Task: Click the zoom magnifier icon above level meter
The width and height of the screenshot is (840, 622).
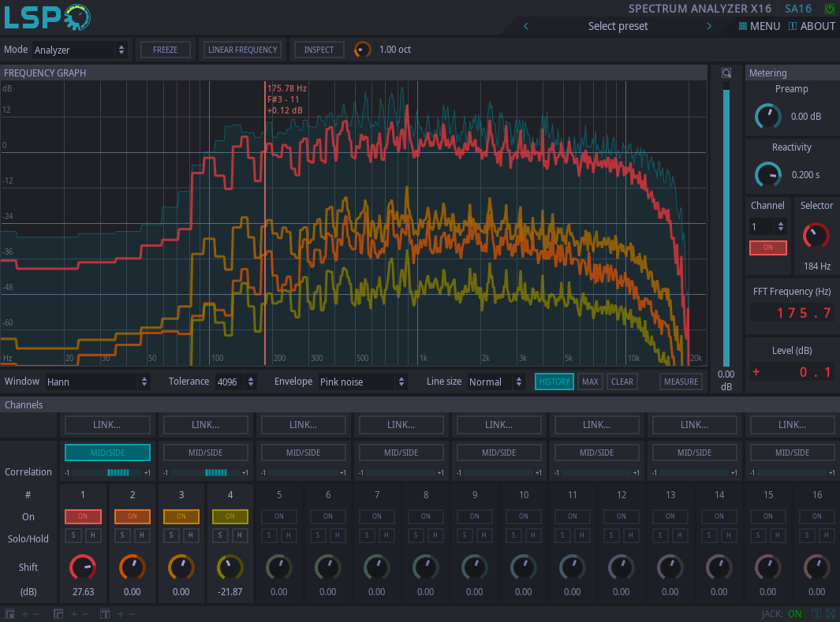Action: pos(726,73)
